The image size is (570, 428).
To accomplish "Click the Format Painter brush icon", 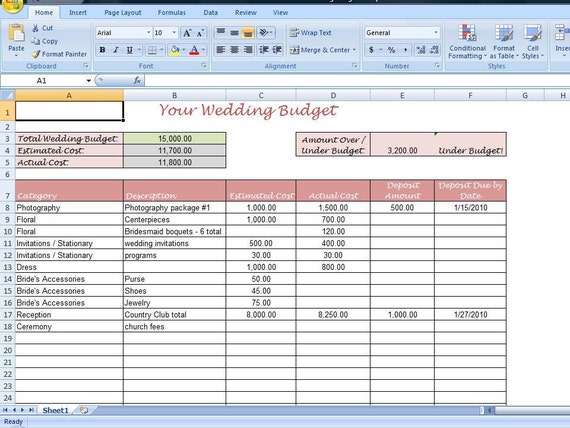I will (x=36, y=54).
